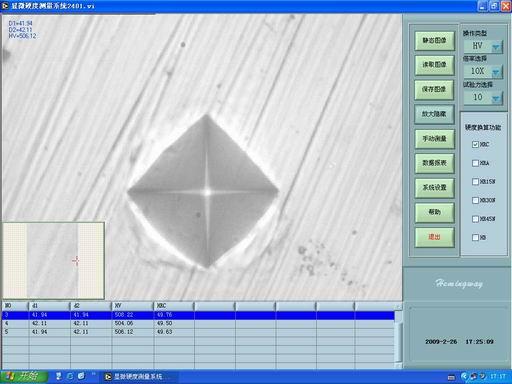512x384 pixels.
Task: Click HRC value 49.50 in table
Action: tap(164, 323)
